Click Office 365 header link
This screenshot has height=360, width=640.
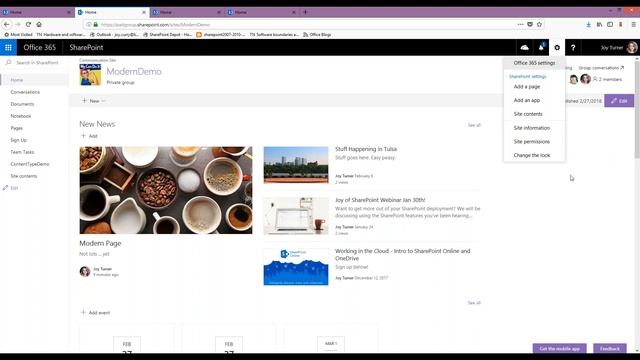pyautogui.click(x=40, y=47)
